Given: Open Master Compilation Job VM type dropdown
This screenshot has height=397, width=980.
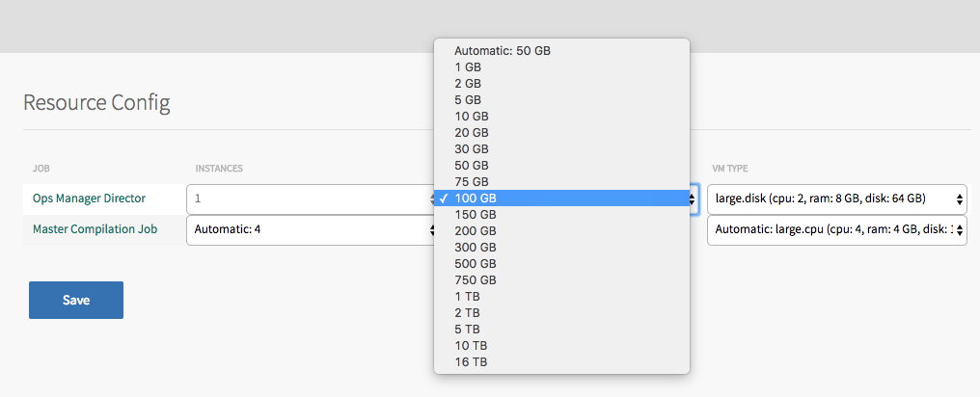Looking at the screenshot, I should pos(837,229).
